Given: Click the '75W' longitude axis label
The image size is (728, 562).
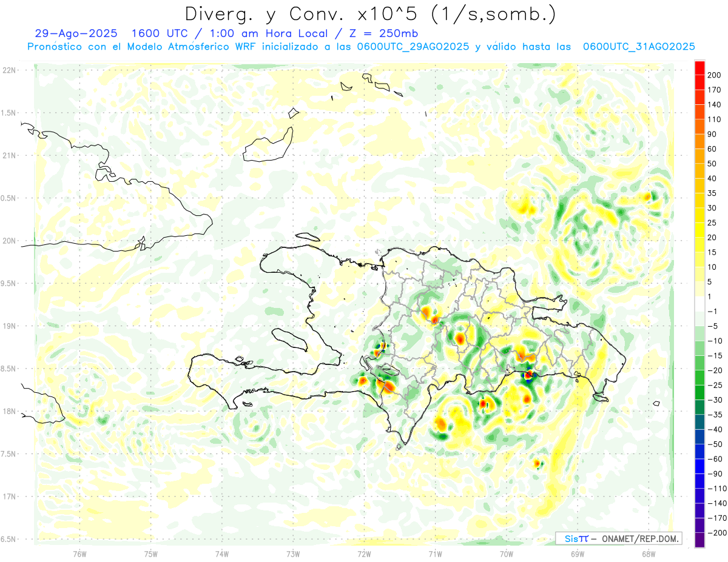Looking at the screenshot, I should (x=151, y=554).
